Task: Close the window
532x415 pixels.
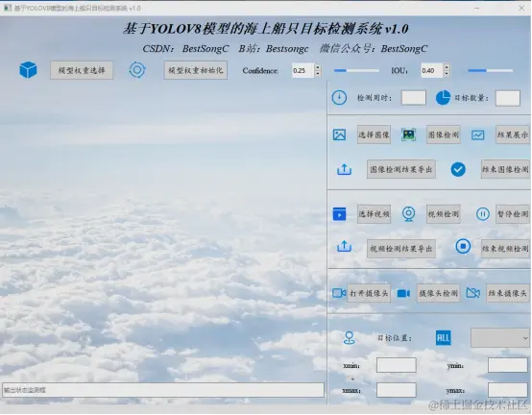Action: (521, 8)
